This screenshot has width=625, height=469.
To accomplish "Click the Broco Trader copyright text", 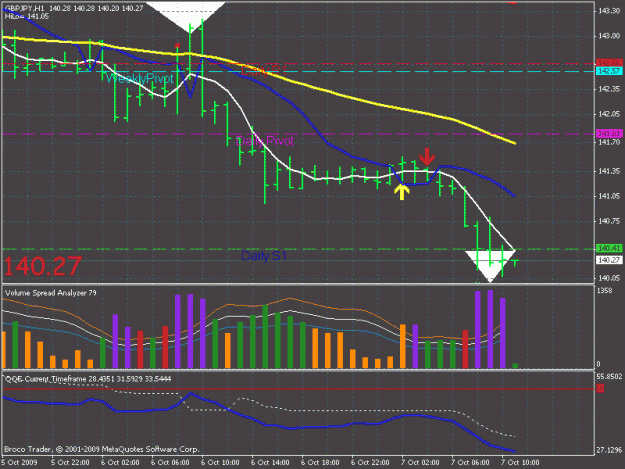I will pyautogui.click(x=102, y=449).
